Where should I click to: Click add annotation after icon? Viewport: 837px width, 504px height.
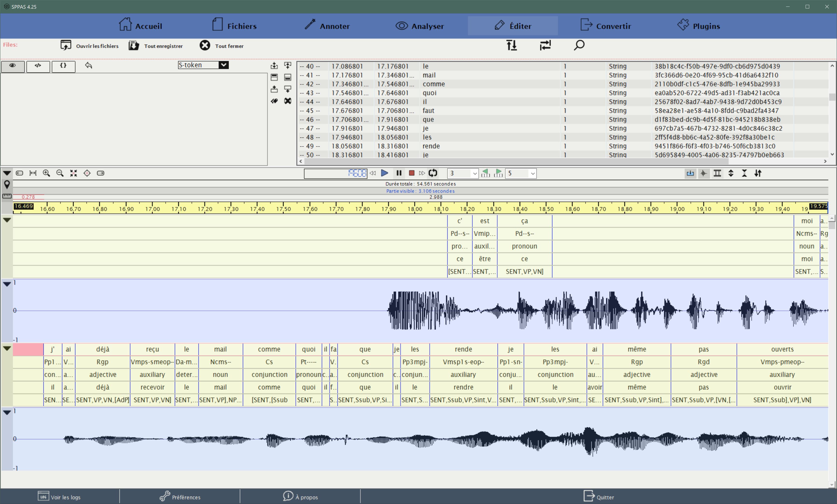pyautogui.click(x=288, y=89)
